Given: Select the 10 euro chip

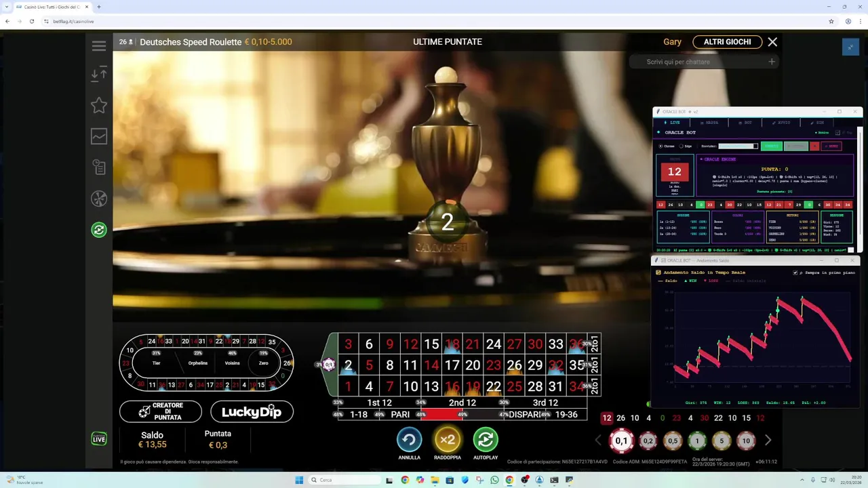Looking at the screenshot, I should pyautogui.click(x=746, y=441).
